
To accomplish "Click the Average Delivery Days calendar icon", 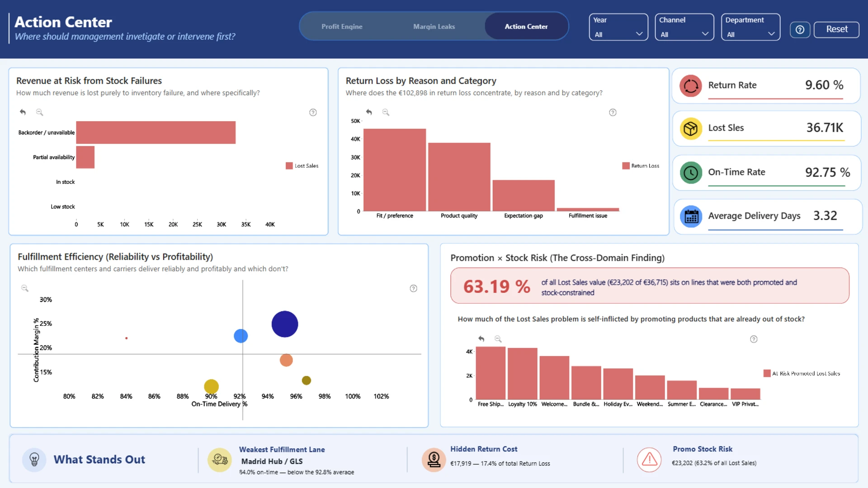I will pos(691,216).
